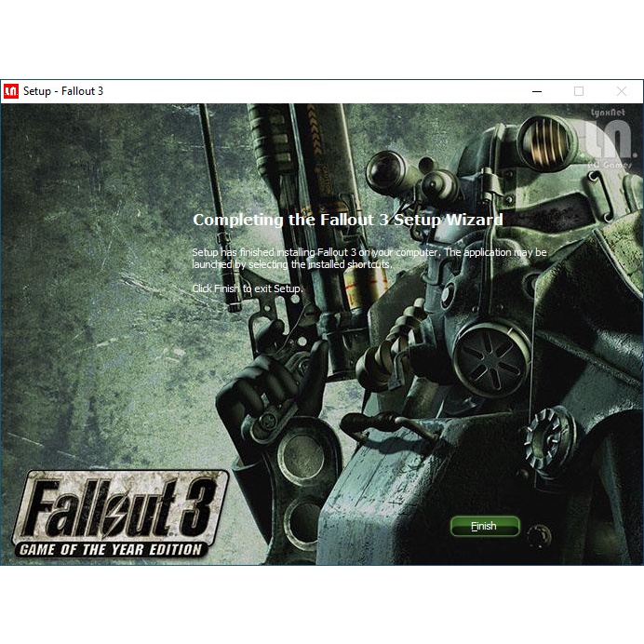Click the 'Click Finish to exit Setup.' text
Viewport: 644px width, 644px height.
click(x=248, y=288)
